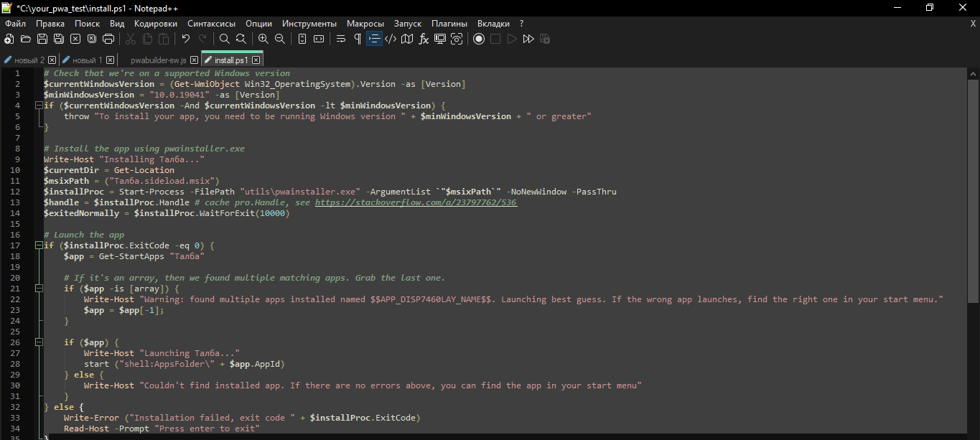Viewport: 980px width, 440px height.
Task: Collapse the fold at line 4
Action: pyautogui.click(x=39, y=106)
